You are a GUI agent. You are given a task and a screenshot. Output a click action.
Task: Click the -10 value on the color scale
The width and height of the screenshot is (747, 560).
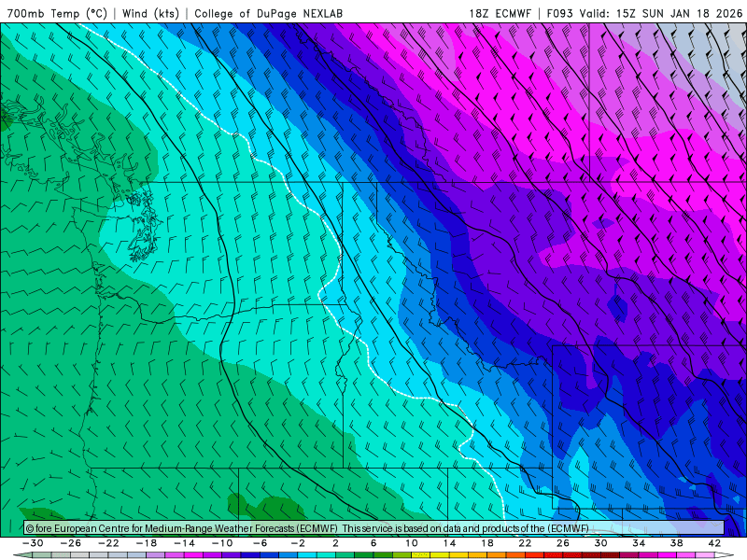coord(222,543)
